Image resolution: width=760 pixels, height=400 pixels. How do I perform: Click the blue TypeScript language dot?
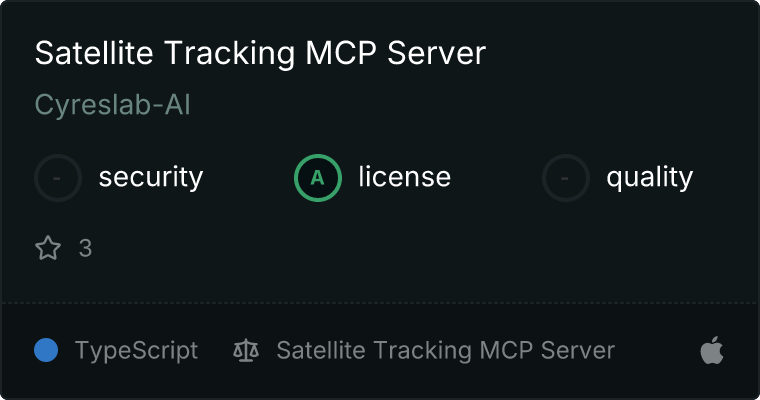(46, 350)
